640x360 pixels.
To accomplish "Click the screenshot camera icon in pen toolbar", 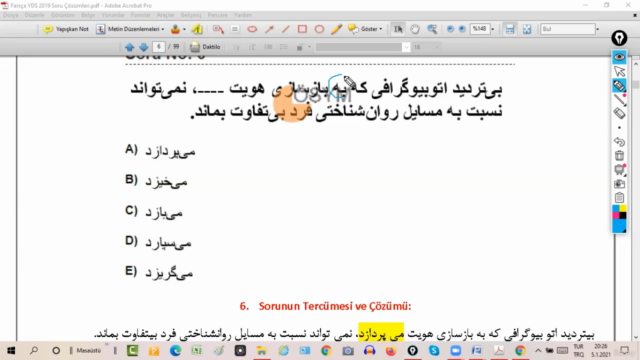I will 619,184.
